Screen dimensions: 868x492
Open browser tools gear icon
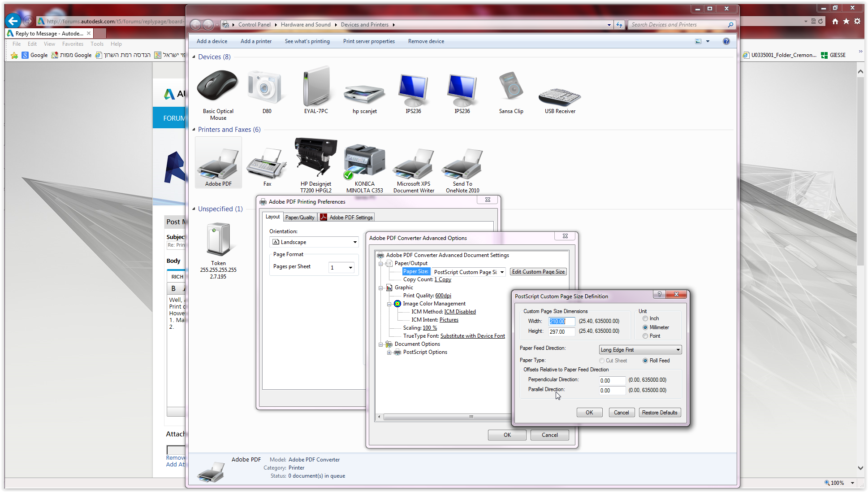pos(857,21)
